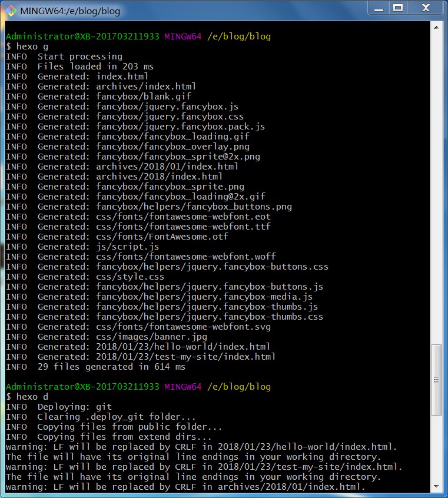Click 'jquery.fancybox-thumbs.js' line
Viewport: 448px width, 498px height.
pos(162,307)
